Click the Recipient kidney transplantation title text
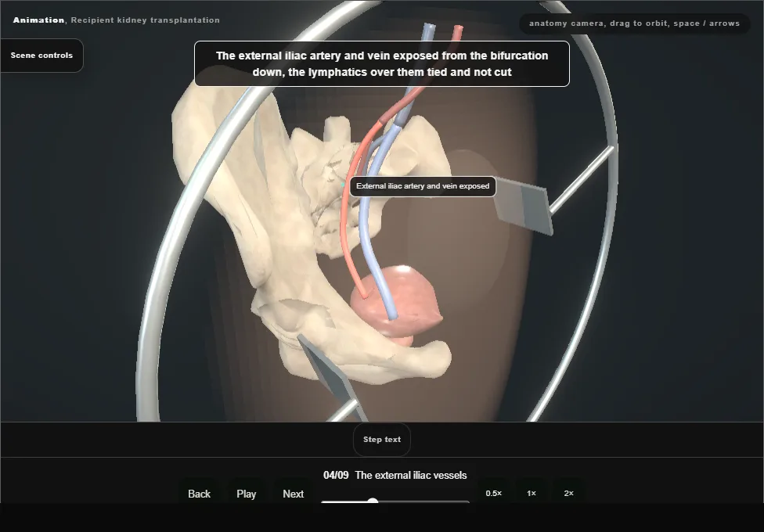The height and width of the screenshot is (532, 764). [x=145, y=20]
